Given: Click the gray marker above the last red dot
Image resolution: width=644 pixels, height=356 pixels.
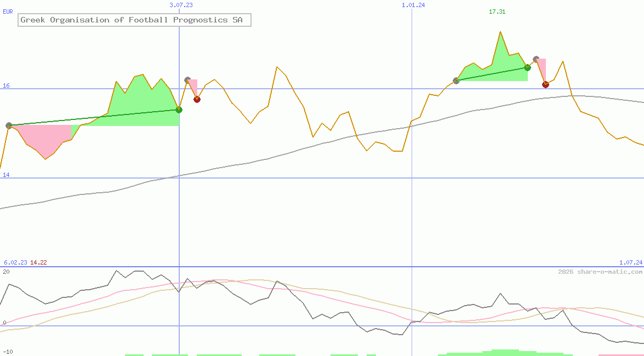Looking at the screenshot, I should coord(536,59).
